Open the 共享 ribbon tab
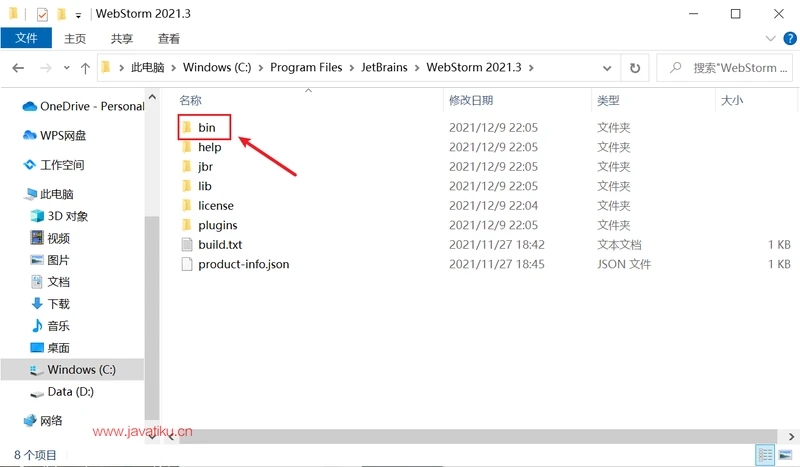800x467 pixels. click(121, 38)
